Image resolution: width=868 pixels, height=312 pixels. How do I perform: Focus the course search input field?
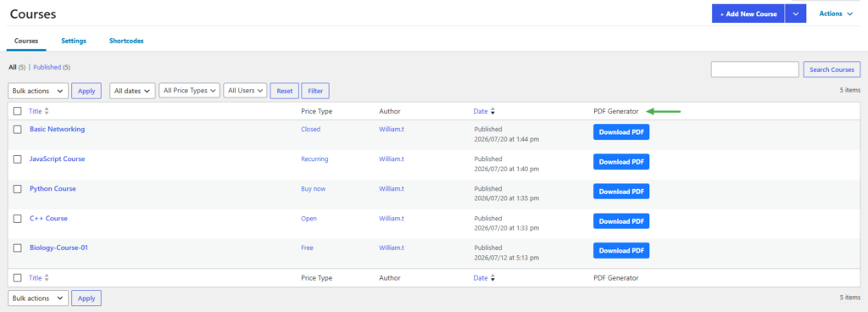[755, 70]
